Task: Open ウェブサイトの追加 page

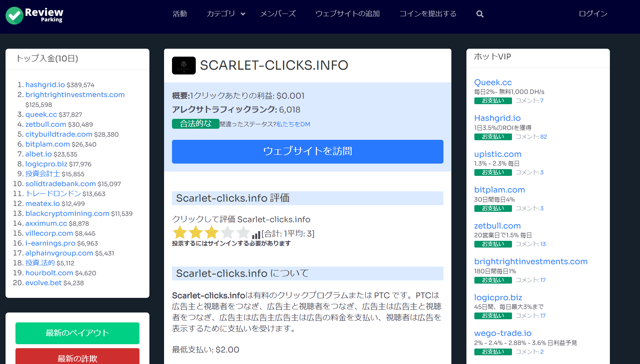Action: [x=348, y=14]
